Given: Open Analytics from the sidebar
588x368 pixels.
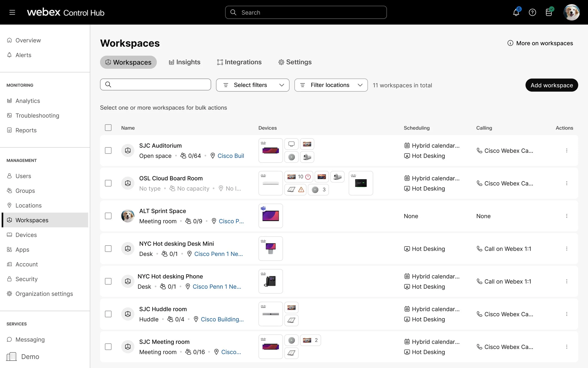Looking at the screenshot, I should pos(28,101).
